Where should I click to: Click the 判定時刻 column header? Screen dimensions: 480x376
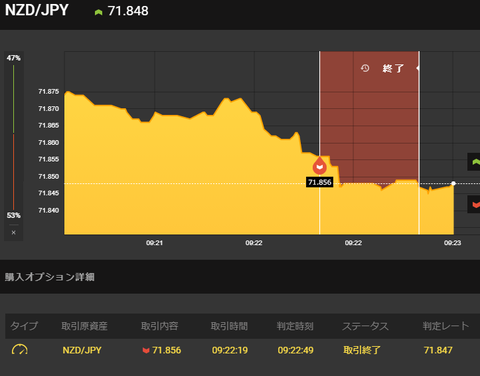[x=295, y=326]
